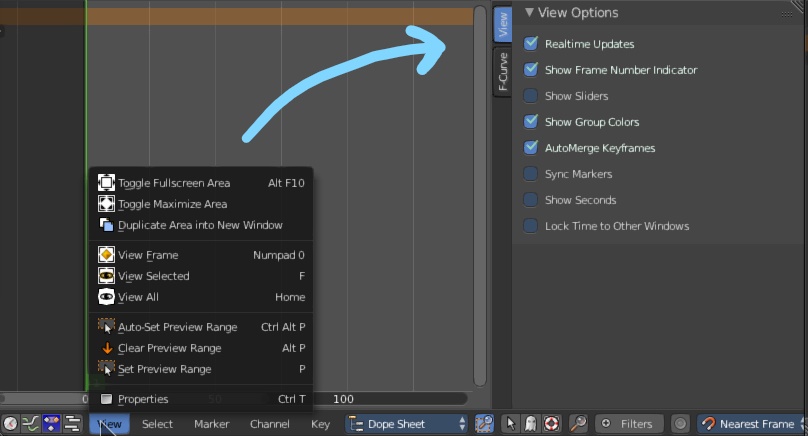Image resolution: width=808 pixels, height=436 pixels.
Task: Click the Only Errors lifebuoy icon
Action: tap(551, 424)
